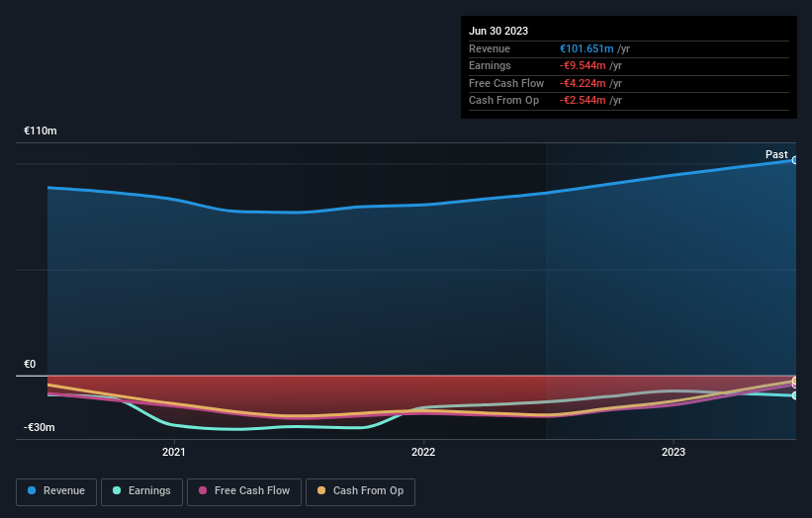The image size is (812, 518).
Task: Click the orange Cash From Op legend dot
Action: click(321, 490)
